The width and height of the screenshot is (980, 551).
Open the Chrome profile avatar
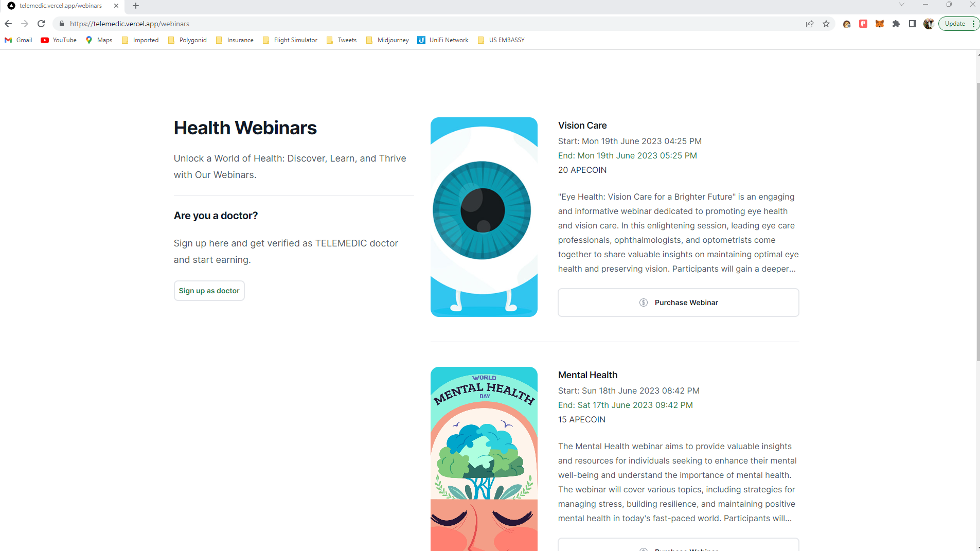(x=929, y=24)
